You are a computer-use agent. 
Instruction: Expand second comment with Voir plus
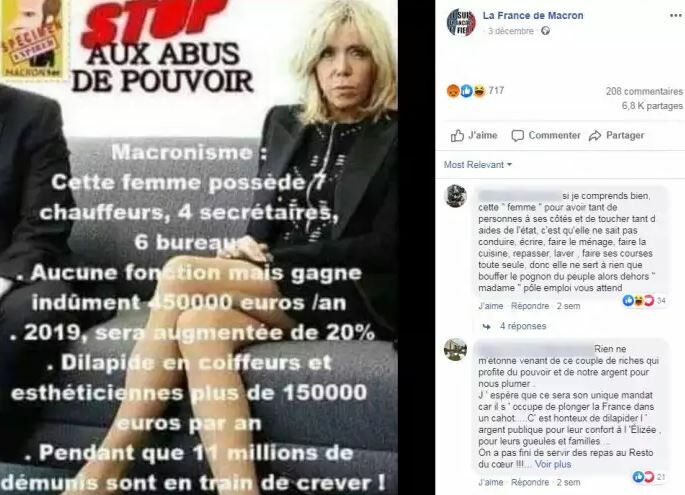pyautogui.click(x=553, y=464)
